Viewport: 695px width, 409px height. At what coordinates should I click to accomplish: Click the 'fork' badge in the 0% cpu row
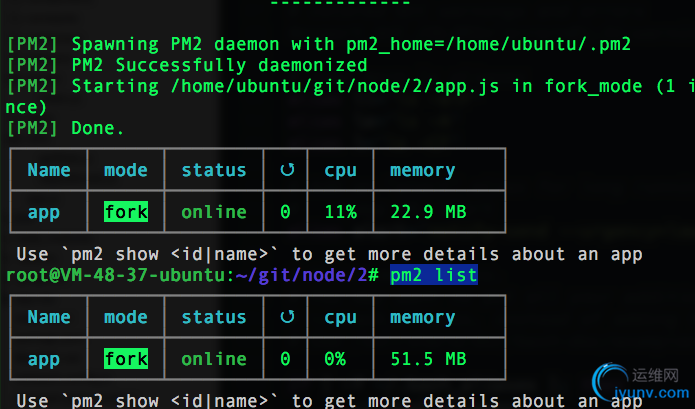(x=126, y=359)
